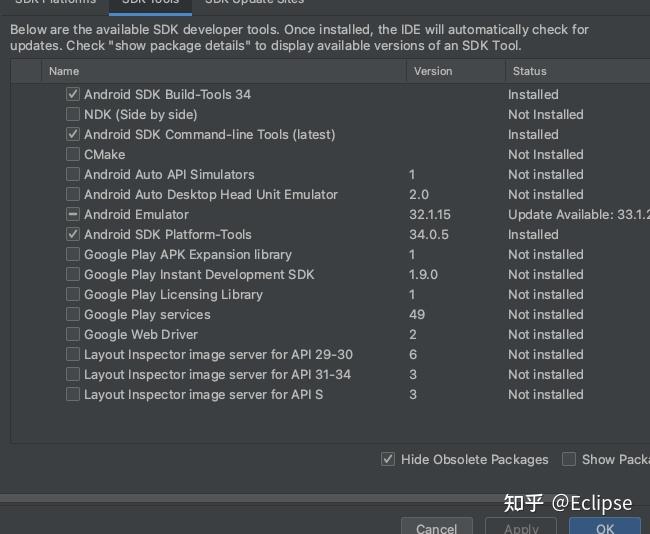Toggle Hide Obsolete Packages option
The width and height of the screenshot is (650, 534).
(388, 459)
